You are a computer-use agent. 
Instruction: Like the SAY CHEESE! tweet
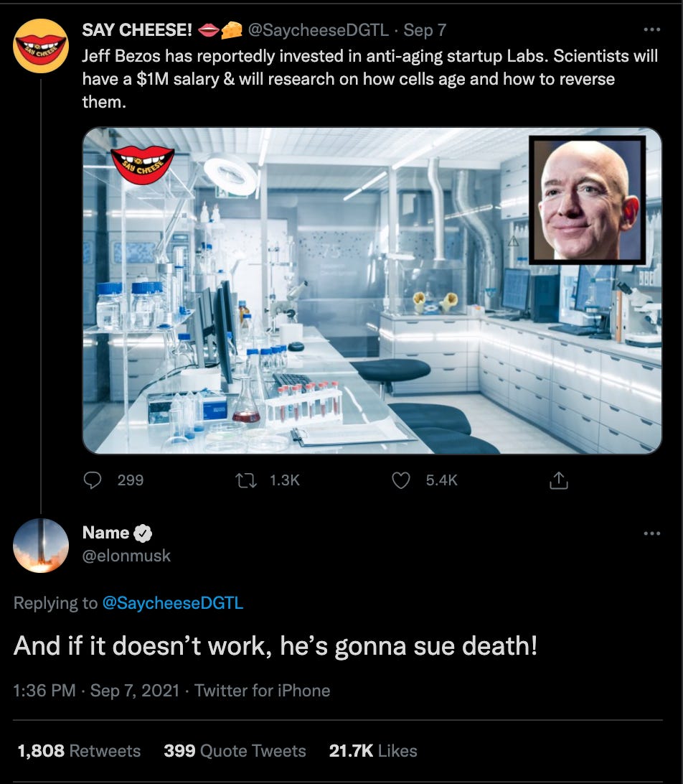point(401,480)
